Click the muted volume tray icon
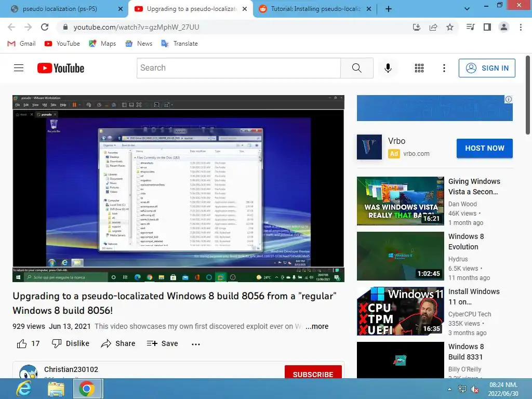Screen dimensions: 532x399 [475, 389]
